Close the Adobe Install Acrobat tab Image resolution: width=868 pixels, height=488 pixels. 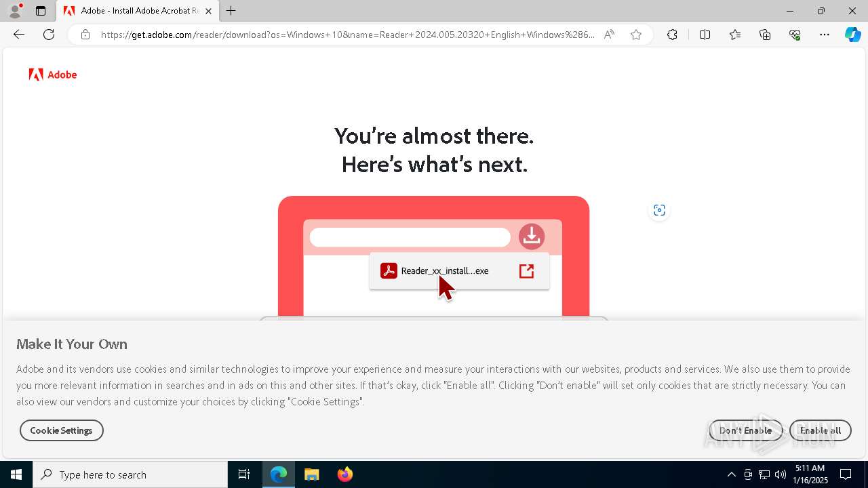click(x=208, y=11)
